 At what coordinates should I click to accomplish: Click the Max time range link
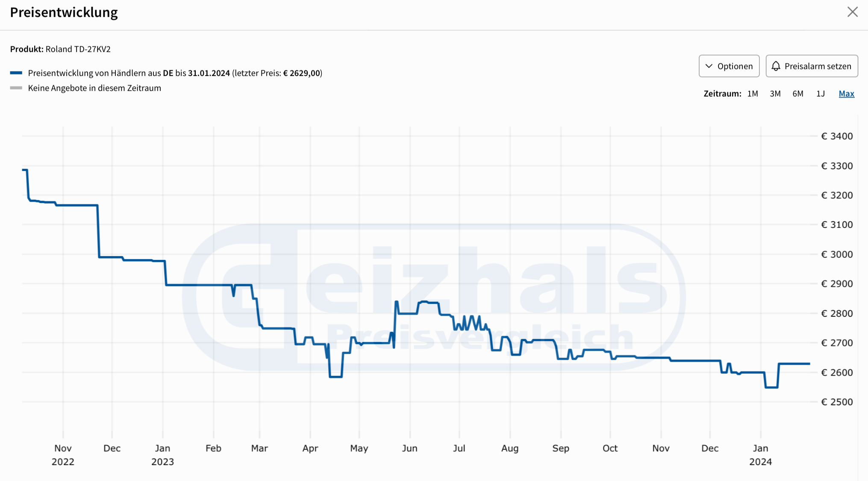click(846, 94)
